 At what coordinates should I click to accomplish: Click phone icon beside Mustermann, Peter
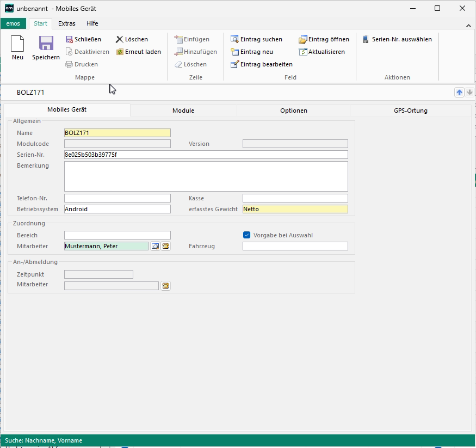pos(165,246)
